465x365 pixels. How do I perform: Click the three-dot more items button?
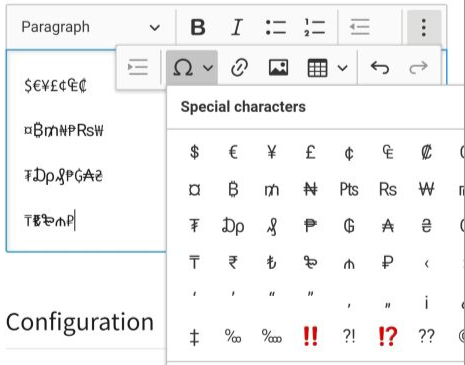click(x=424, y=27)
